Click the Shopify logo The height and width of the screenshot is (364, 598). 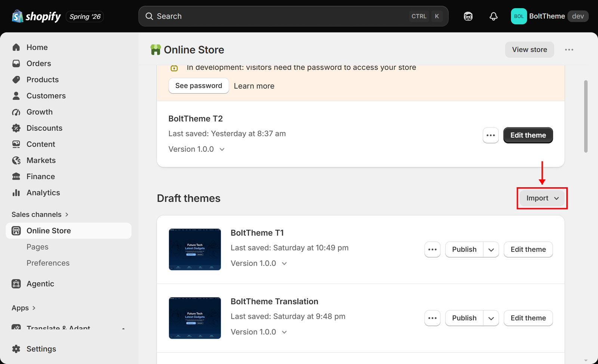[x=36, y=16]
